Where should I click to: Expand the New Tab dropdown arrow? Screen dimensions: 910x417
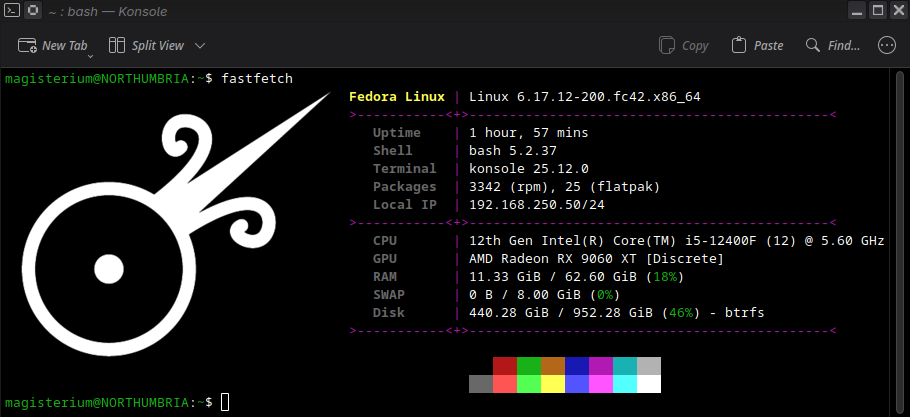(x=91, y=56)
